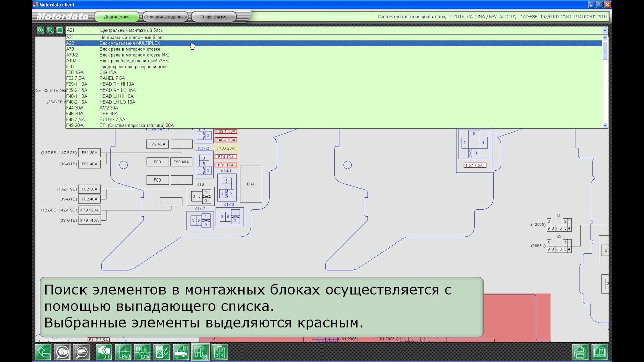Click fuse F90 40A in diagram
This screenshot has height=362, width=644.
tap(181, 162)
